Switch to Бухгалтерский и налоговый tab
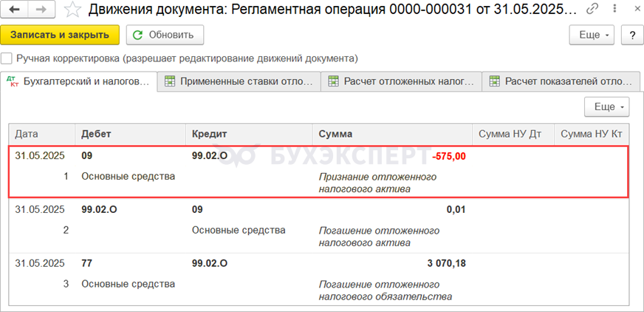Screen dimensions: 644x312 click(80, 81)
